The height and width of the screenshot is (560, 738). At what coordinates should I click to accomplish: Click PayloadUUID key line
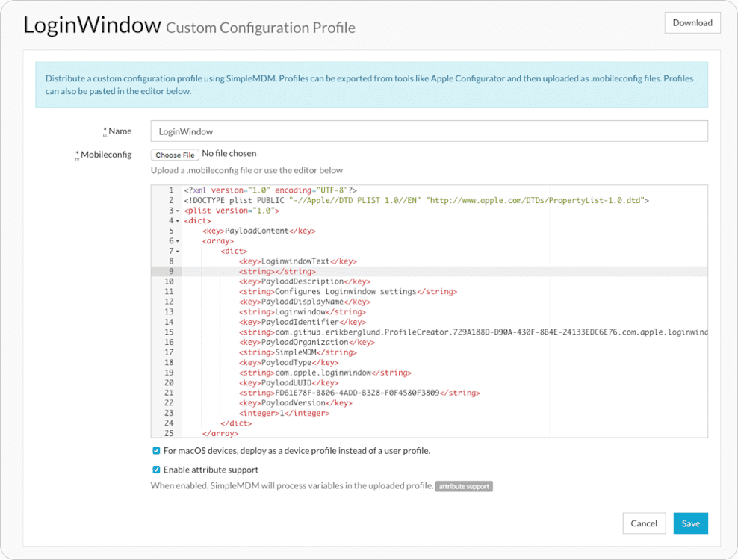pos(288,382)
